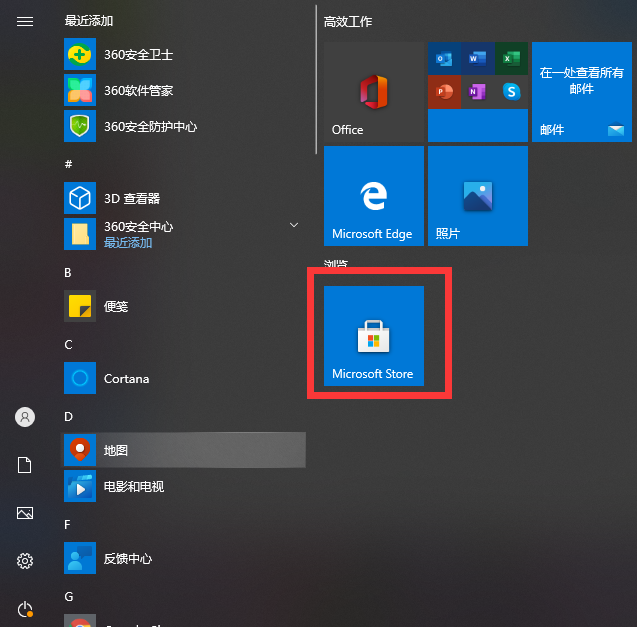Click the # letter group header
The image size is (637, 627).
coord(68,164)
